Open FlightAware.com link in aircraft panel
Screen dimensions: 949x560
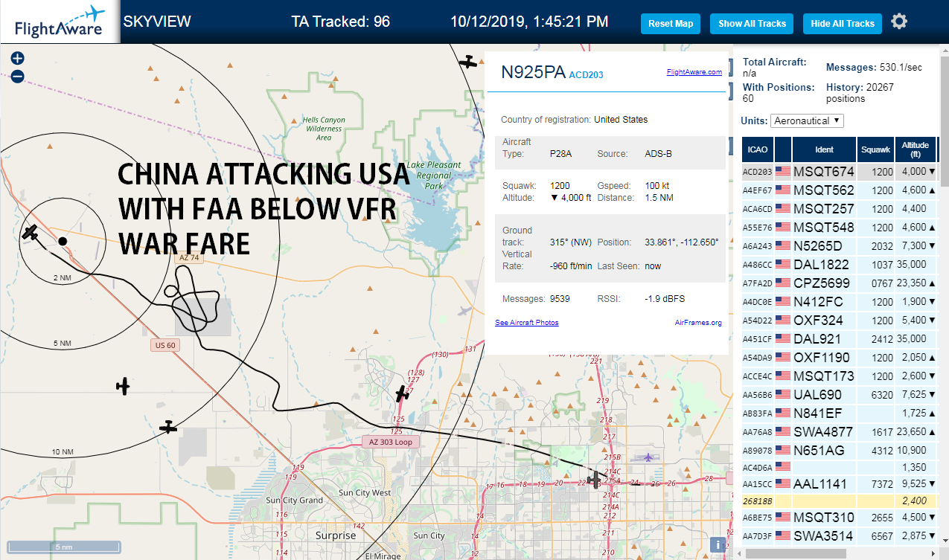tap(694, 72)
